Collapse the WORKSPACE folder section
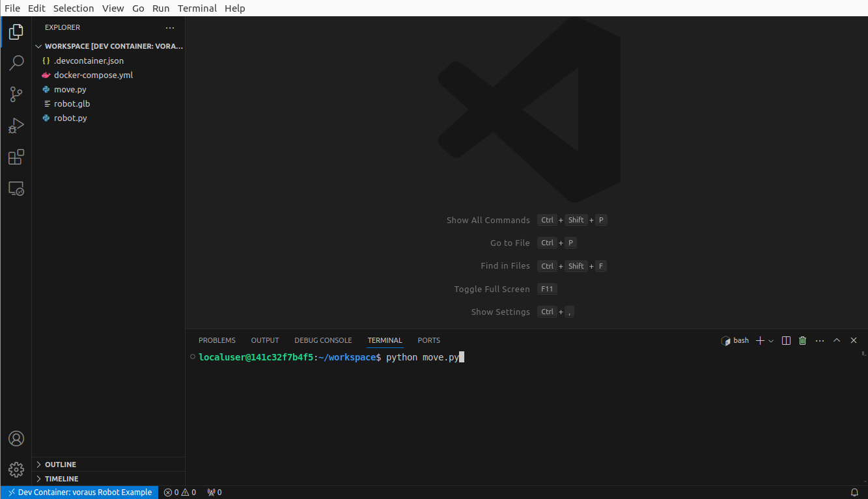Screen dimensions: 868x499 click(109, 46)
